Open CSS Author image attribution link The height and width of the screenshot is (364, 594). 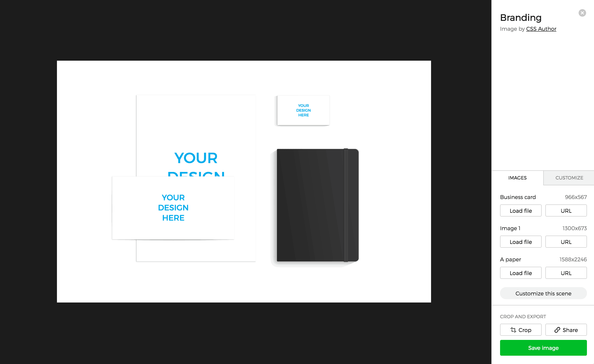541,29
